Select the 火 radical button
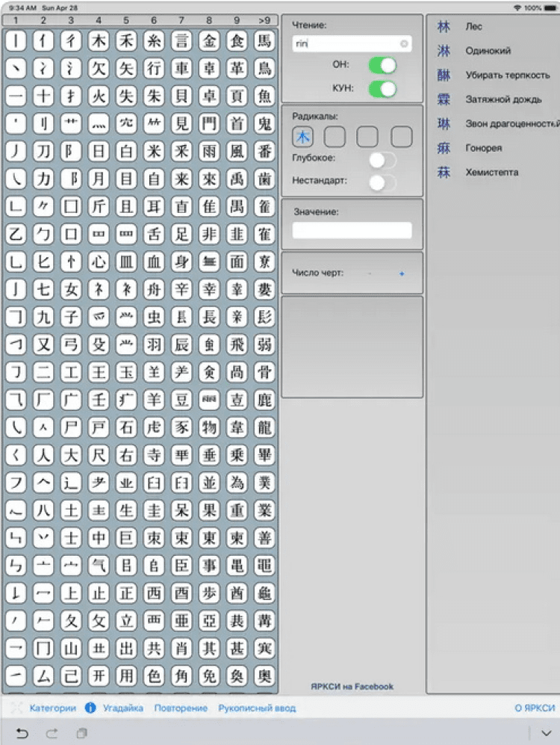The height and width of the screenshot is (745, 560). [99, 96]
